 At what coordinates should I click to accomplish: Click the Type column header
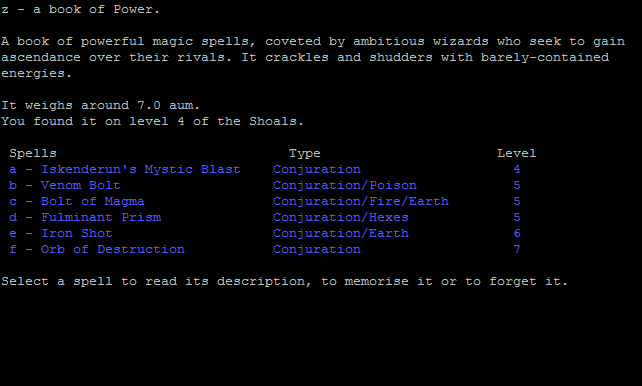click(x=305, y=153)
